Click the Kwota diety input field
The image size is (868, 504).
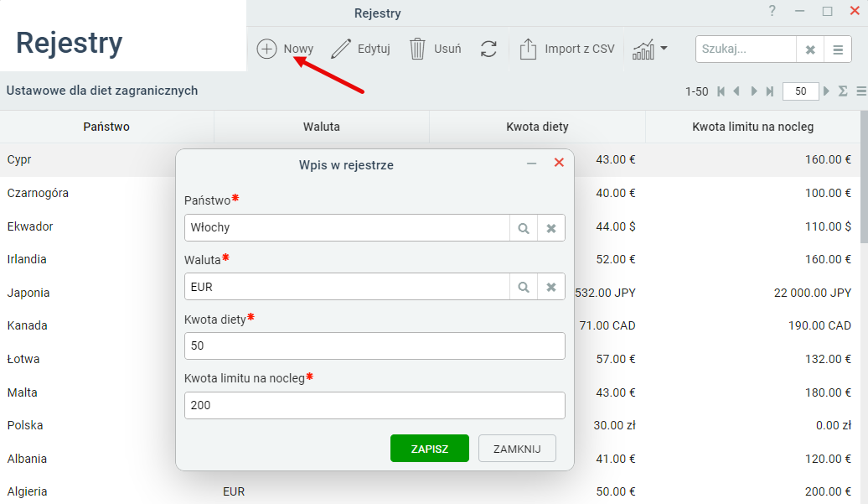point(375,346)
